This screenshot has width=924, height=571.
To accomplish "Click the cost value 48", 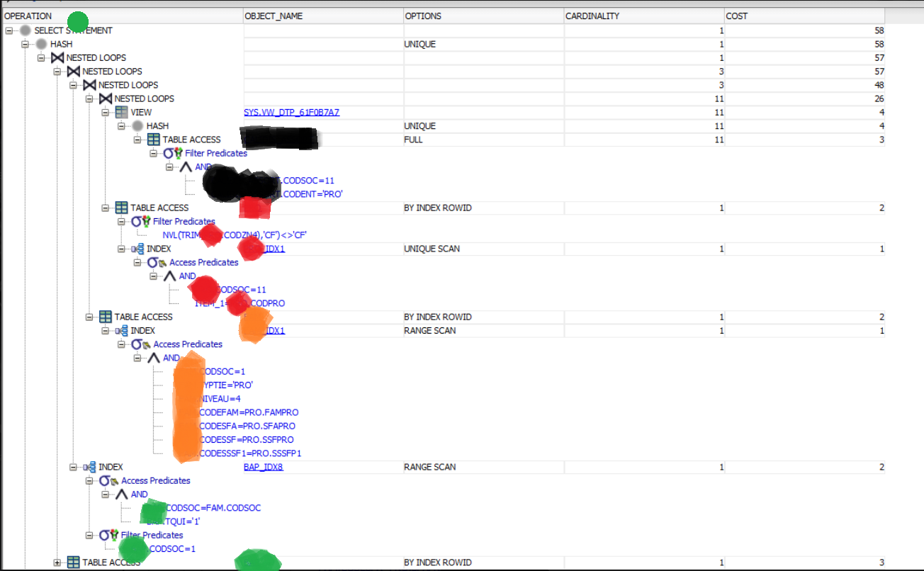I will pos(879,85).
